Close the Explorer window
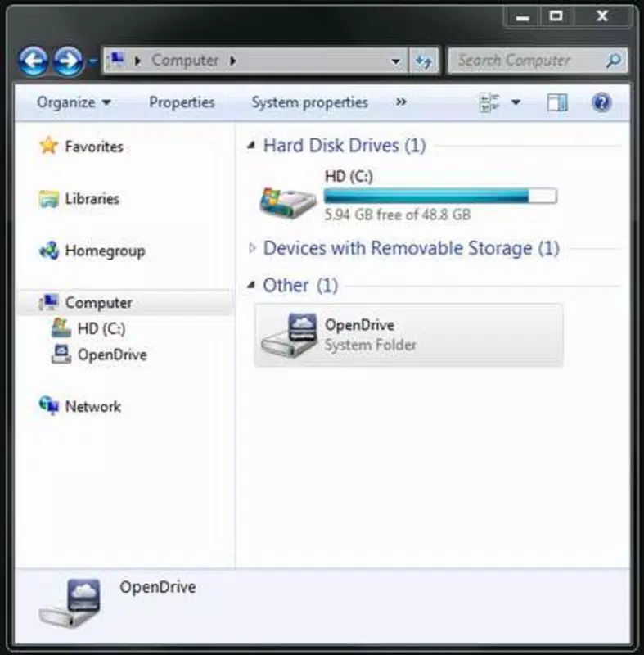Image resolution: width=644 pixels, height=655 pixels. [x=601, y=16]
